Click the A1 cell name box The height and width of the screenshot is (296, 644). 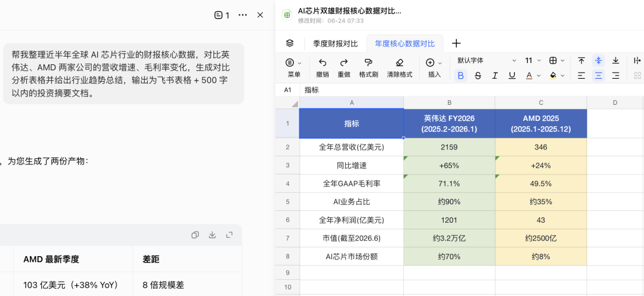(287, 90)
